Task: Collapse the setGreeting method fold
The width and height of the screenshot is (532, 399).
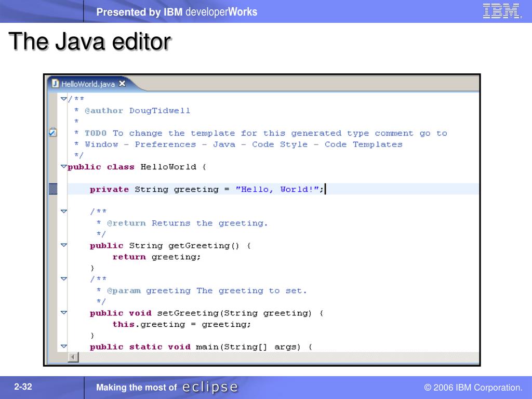Action: click(63, 312)
